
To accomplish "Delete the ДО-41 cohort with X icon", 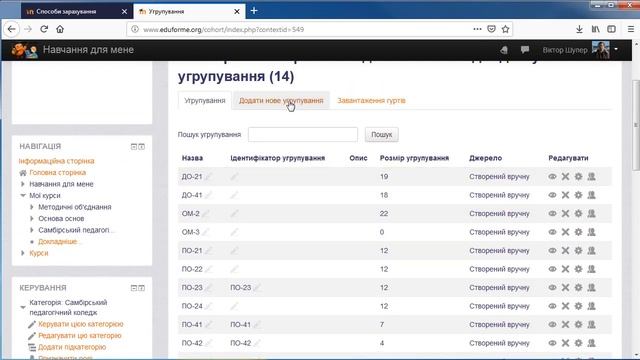I will coord(565,195).
